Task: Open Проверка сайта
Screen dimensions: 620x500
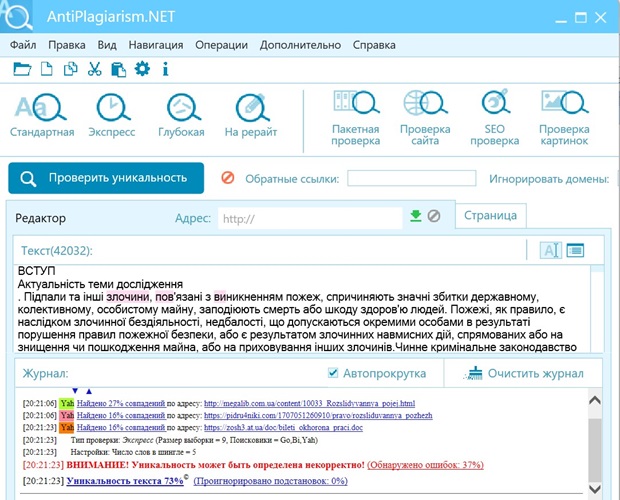Action: coord(425,118)
